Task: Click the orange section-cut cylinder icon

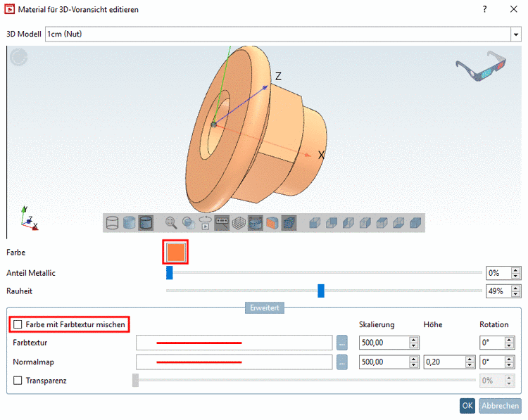Action: click(272, 223)
